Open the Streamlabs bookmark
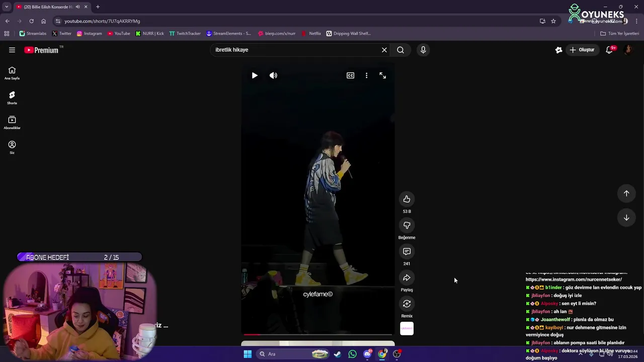 tap(33, 34)
